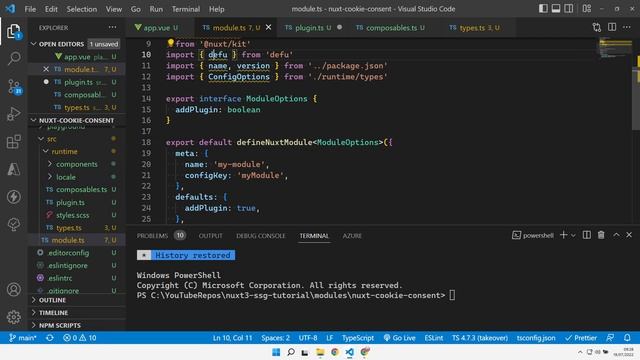
Task: Close the module.ts editor tab
Action: pyautogui.click(x=269, y=27)
